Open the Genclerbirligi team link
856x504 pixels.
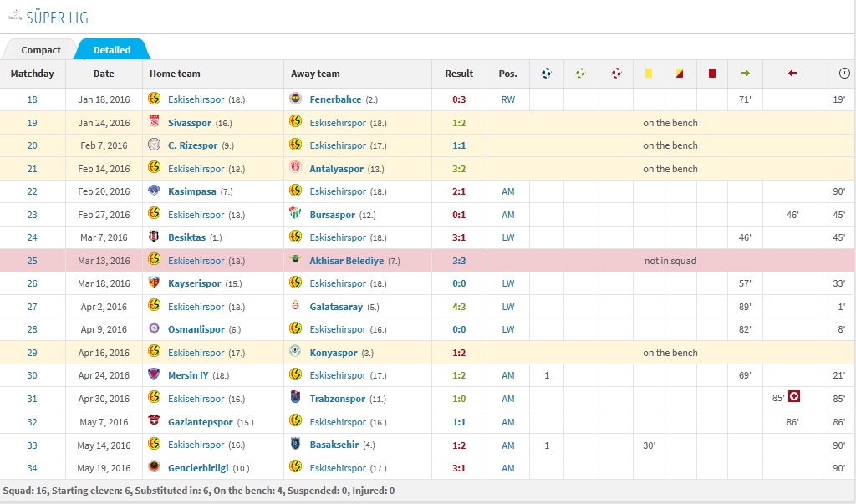pos(198,468)
